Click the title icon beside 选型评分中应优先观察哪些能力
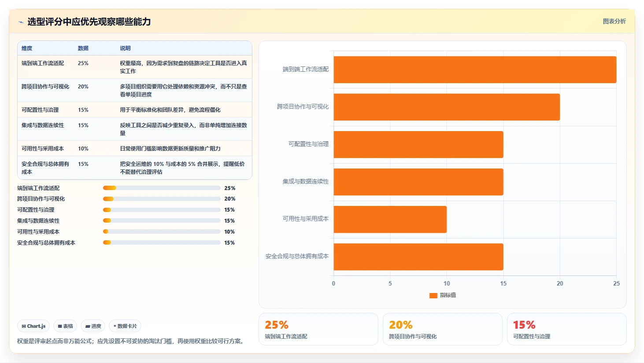This screenshot has width=644, height=363. tap(21, 22)
